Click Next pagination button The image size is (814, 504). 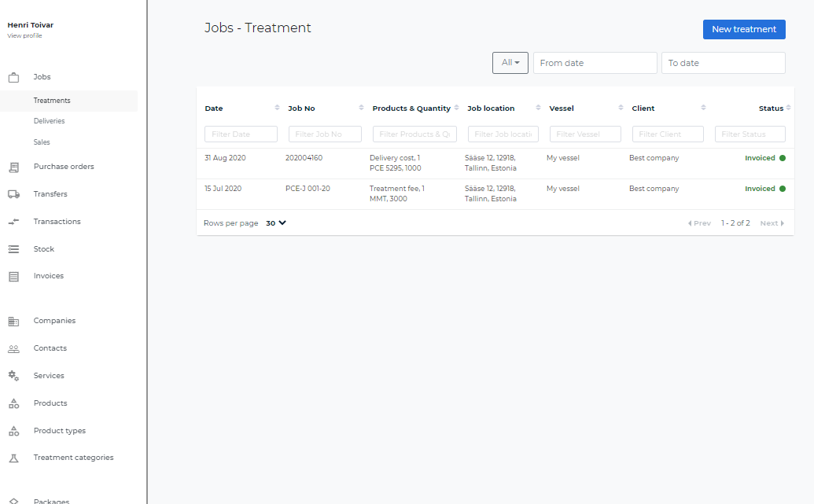(772, 223)
